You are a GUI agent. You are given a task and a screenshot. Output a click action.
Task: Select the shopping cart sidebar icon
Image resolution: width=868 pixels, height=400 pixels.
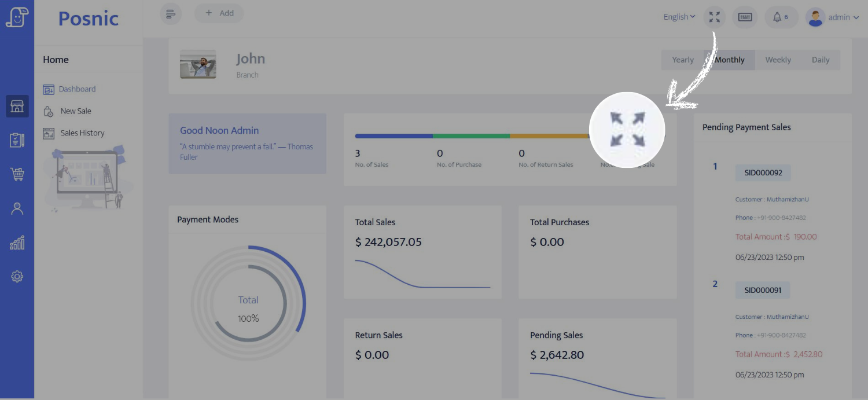click(x=17, y=174)
